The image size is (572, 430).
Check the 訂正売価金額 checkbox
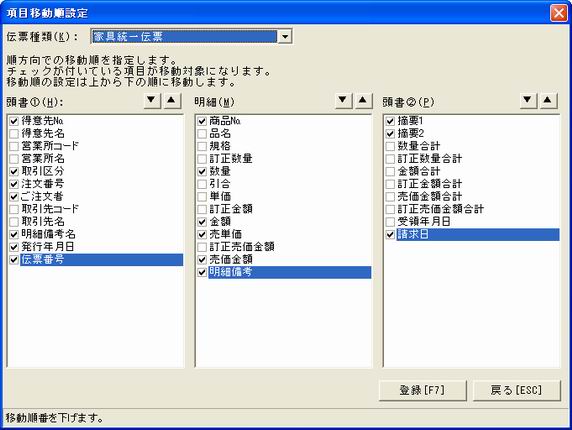point(202,247)
